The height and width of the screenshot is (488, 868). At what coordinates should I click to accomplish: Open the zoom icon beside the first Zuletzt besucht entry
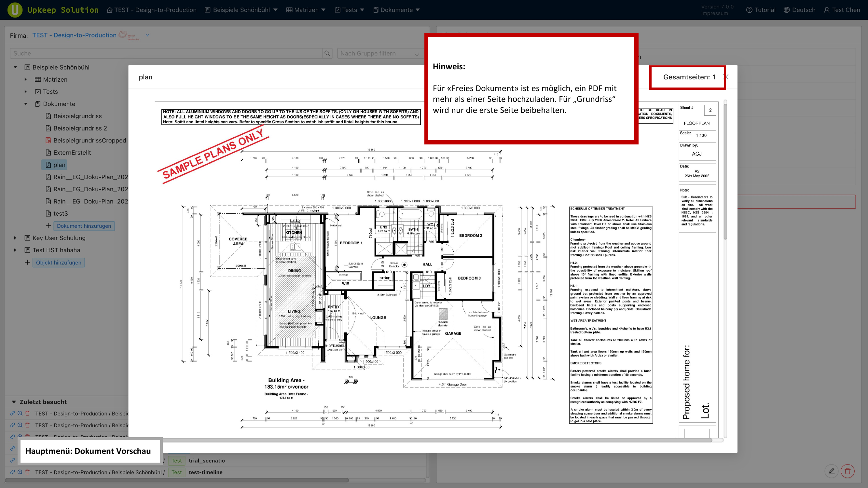[20, 413]
